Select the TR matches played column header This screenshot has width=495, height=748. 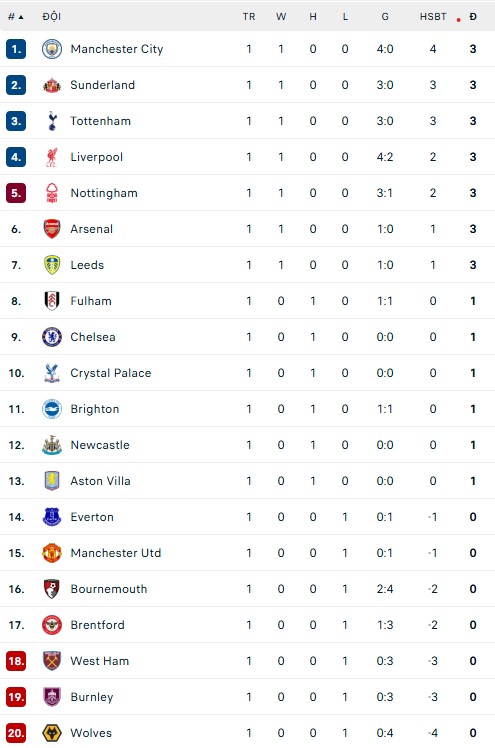click(x=249, y=17)
